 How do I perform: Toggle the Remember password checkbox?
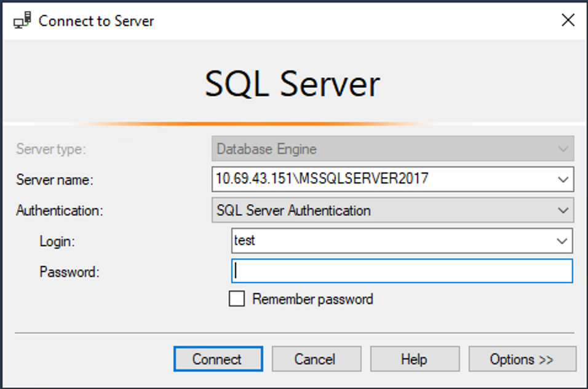pos(236,299)
